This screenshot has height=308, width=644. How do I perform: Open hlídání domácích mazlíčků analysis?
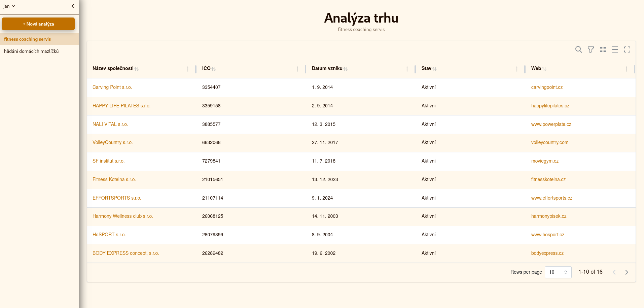click(x=31, y=51)
